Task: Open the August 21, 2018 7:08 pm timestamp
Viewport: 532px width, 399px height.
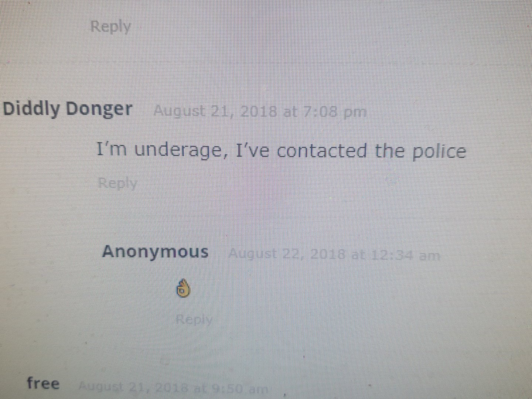Action: (x=260, y=111)
